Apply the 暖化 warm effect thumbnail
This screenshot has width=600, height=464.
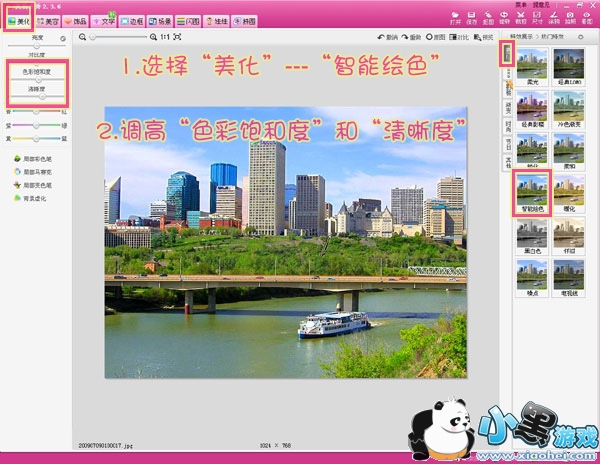point(569,193)
